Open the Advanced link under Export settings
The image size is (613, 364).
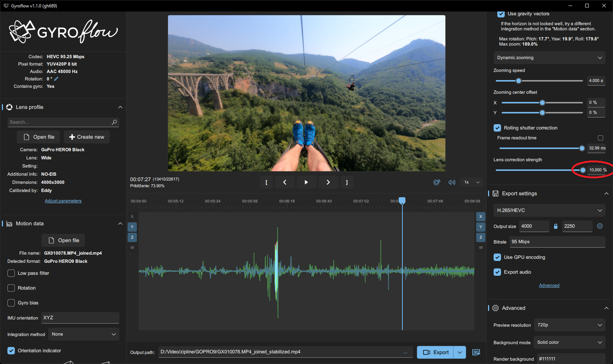point(549,285)
